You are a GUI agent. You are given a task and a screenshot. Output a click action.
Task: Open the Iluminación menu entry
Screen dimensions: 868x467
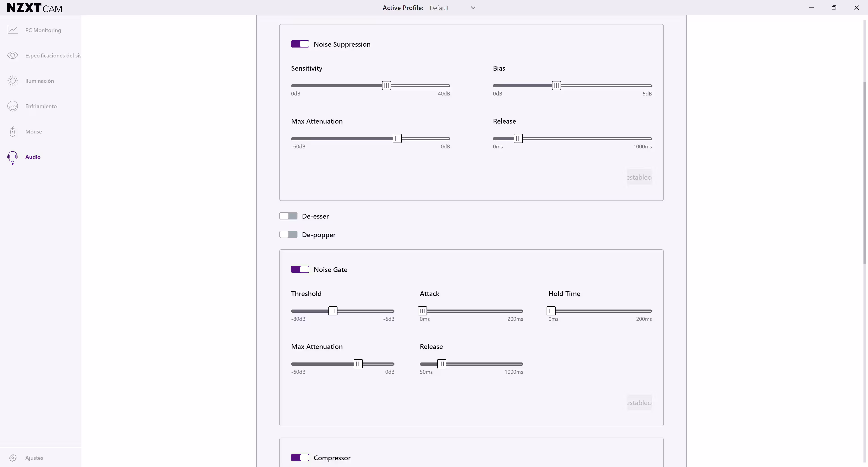click(39, 81)
